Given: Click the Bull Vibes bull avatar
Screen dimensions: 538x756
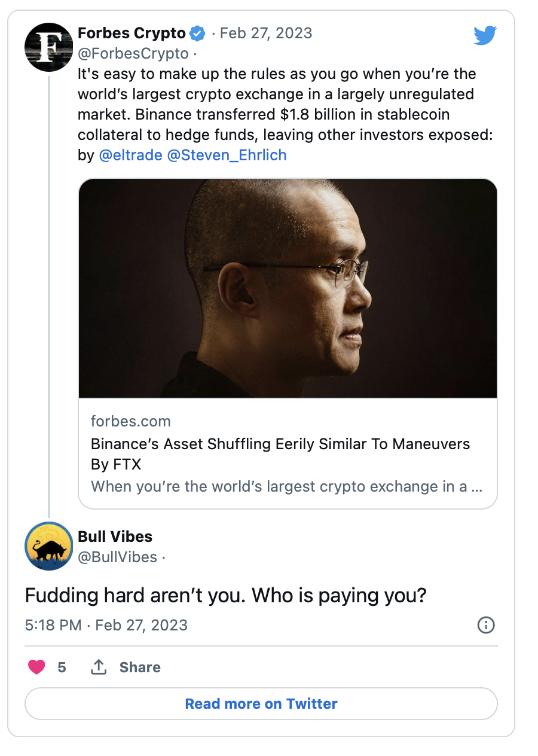Looking at the screenshot, I should 48,546.
